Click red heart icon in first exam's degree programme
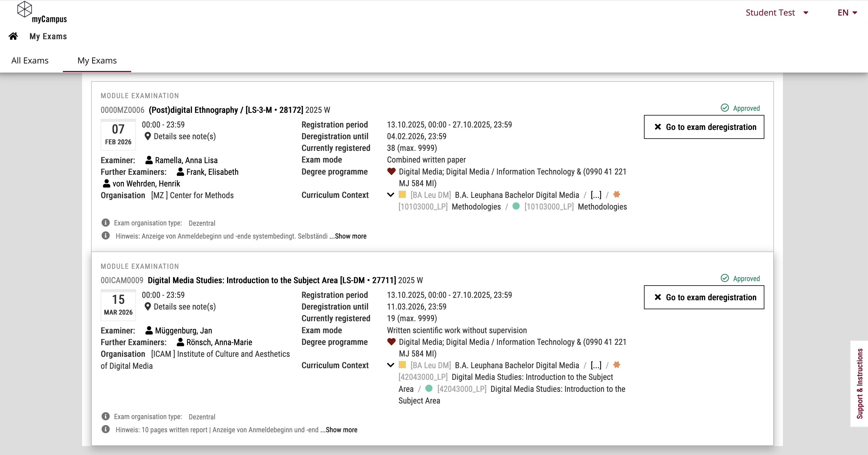 point(391,172)
